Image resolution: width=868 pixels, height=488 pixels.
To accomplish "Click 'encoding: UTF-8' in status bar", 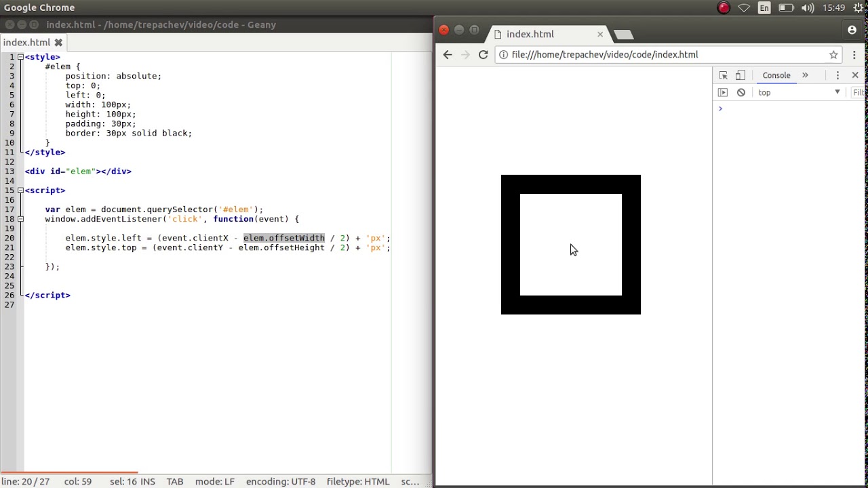I will click(x=281, y=482).
